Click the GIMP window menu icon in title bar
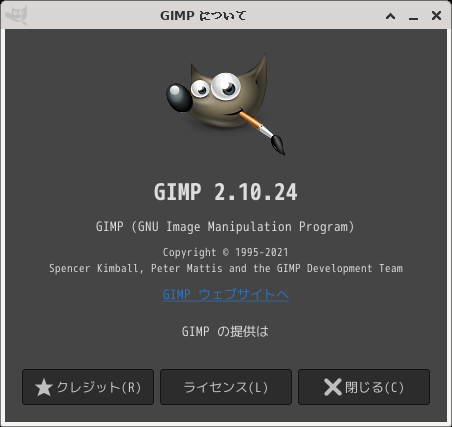452x427 pixels. [17, 15]
